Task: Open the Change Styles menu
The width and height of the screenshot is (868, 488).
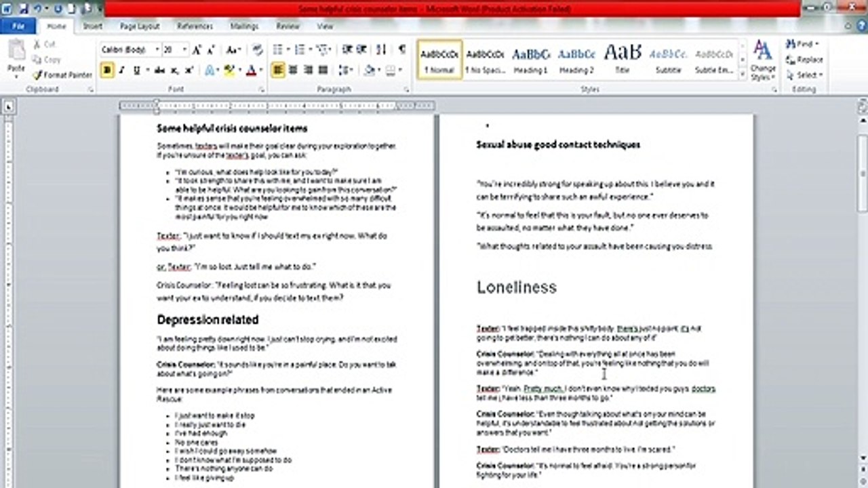Action: coord(763,60)
